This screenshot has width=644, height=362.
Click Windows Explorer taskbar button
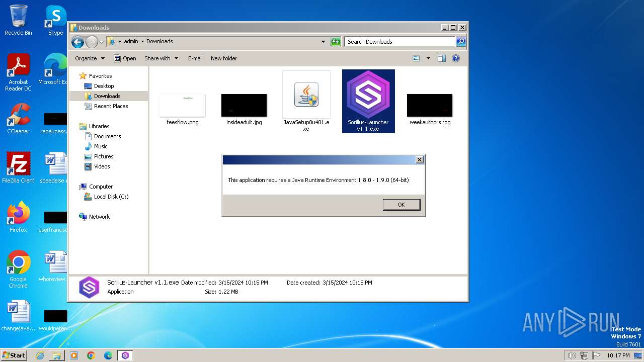tap(57, 355)
